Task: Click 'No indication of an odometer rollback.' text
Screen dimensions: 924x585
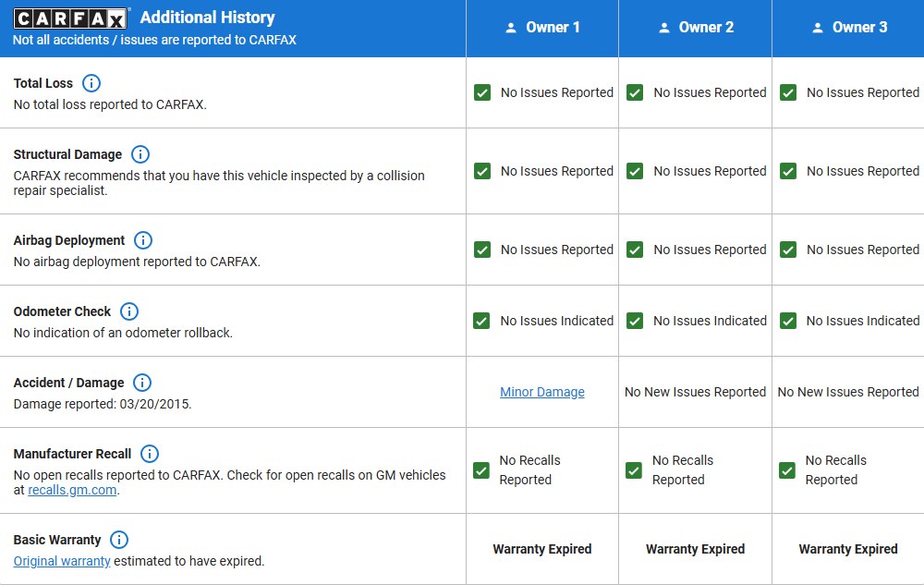Action: click(123, 333)
